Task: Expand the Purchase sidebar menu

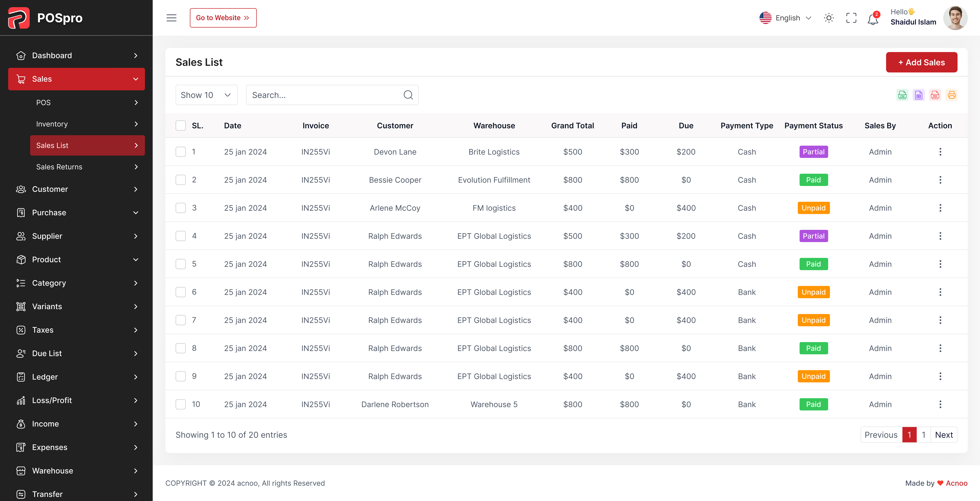Action: coord(76,212)
